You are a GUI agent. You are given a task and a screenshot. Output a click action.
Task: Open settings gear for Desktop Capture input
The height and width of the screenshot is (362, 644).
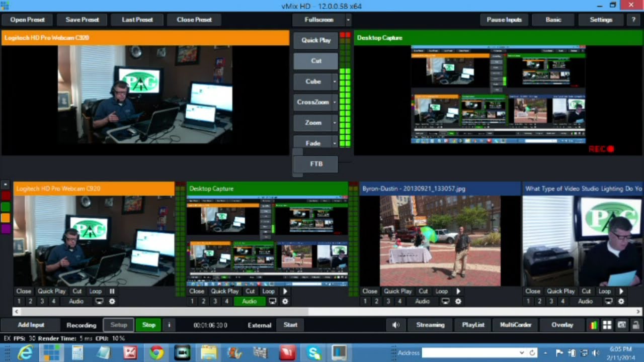[285, 301]
